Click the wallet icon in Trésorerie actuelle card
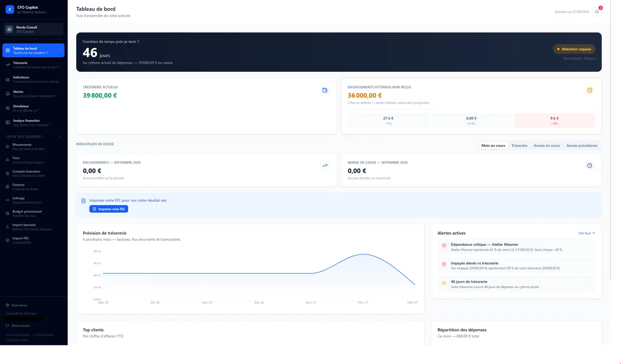Viewport: 621px width, 364px height. 325,90
